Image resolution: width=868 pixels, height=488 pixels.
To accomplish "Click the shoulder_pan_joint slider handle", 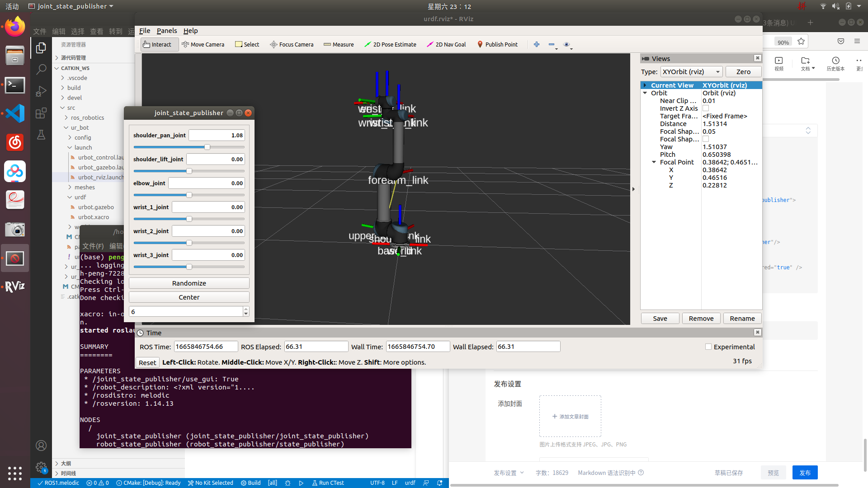I will (207, 147).
